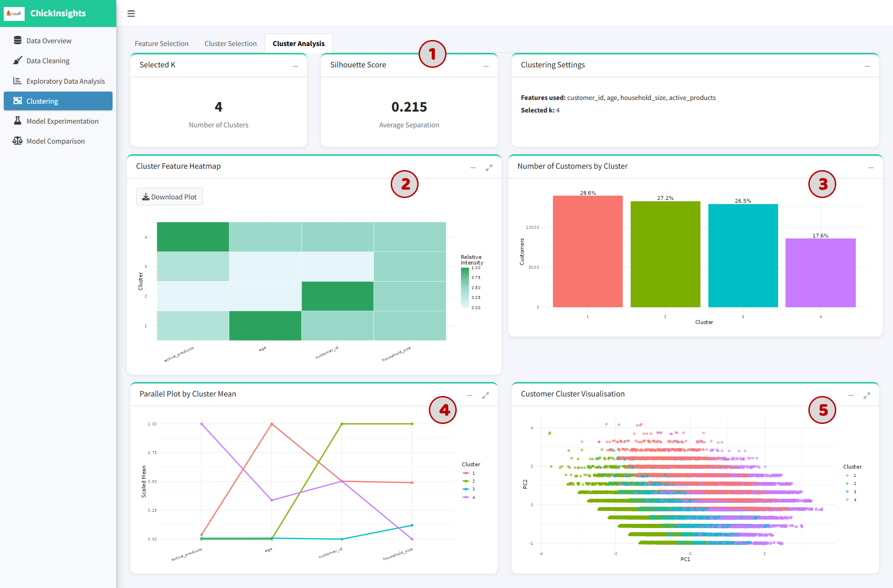
Task: Collapse the Selected K card
Action: [x=295, y=66]
